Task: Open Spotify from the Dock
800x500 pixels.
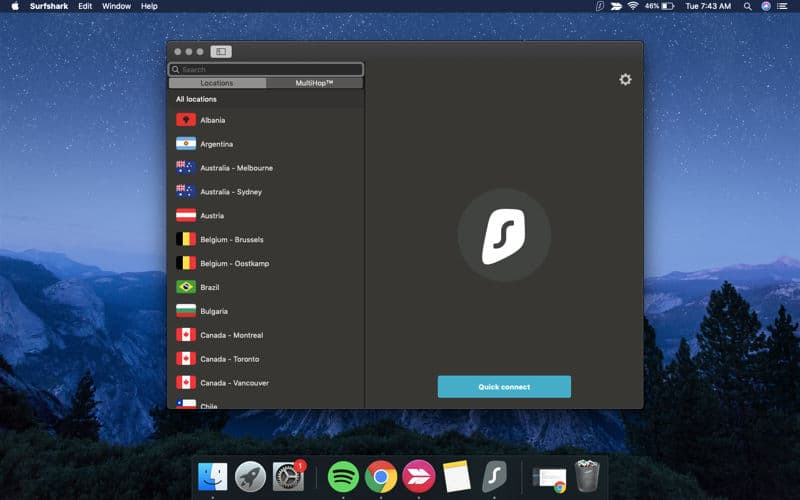Action: 343,477
